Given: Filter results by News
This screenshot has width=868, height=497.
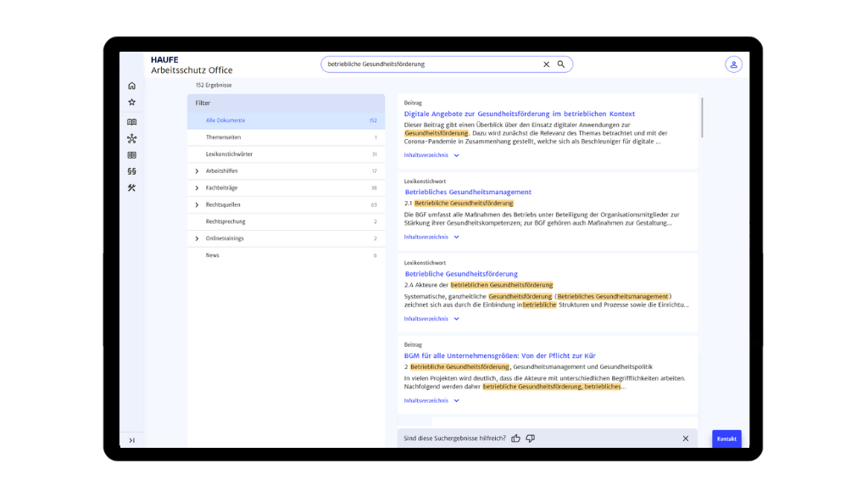Looking at the screenshot, I should click(213, 255).
